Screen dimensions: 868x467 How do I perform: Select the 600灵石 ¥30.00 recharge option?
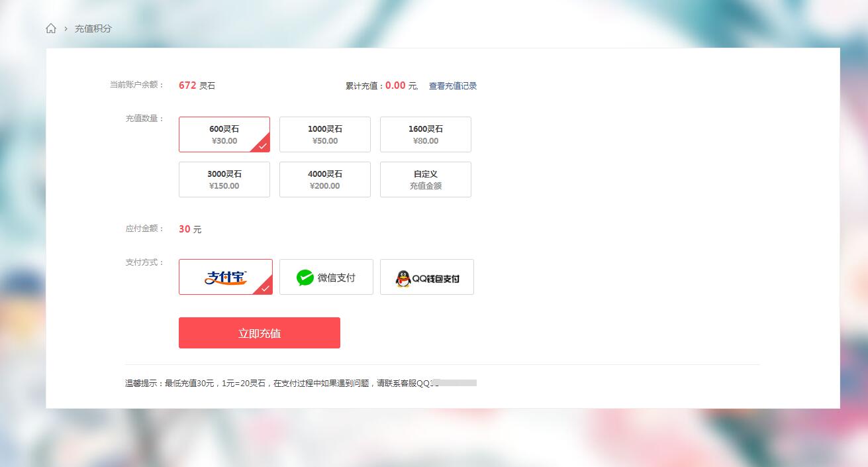pyautogui.click(x=224, y=134)
